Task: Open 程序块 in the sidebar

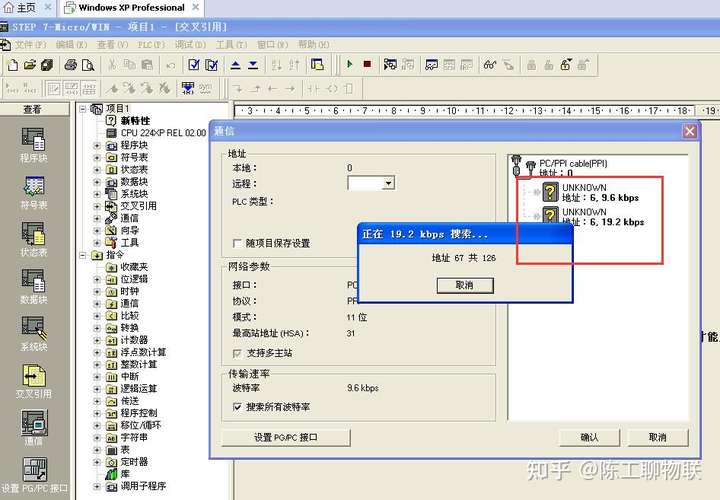Action: 34,145
